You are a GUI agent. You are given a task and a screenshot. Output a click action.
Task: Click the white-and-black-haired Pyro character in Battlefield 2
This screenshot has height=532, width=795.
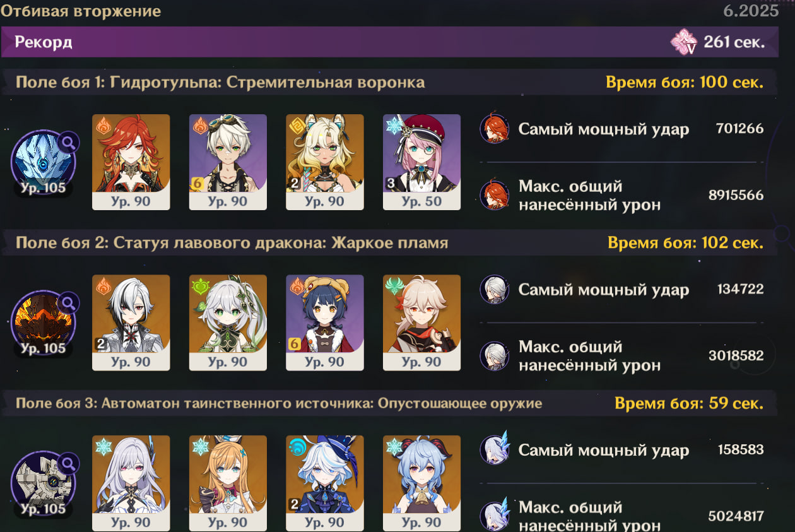click(x=131, y=322)
